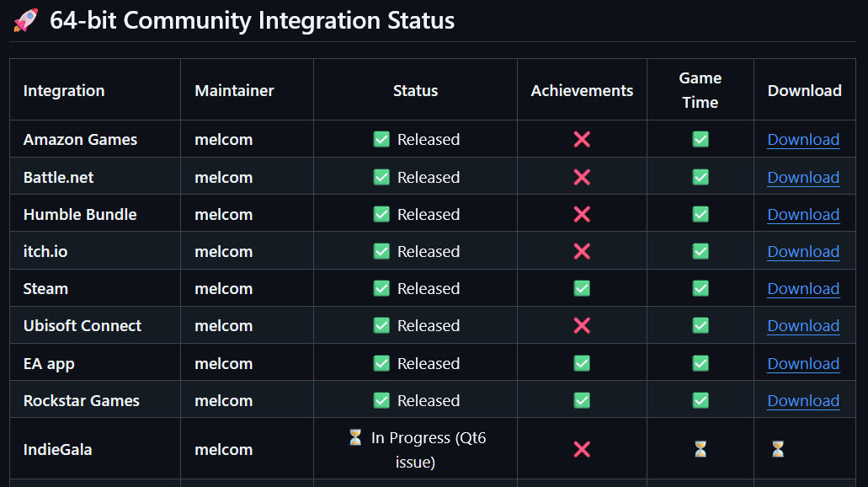
Task: Click the Rockstar Games Released status checkmark
Action: pos(381,400)
